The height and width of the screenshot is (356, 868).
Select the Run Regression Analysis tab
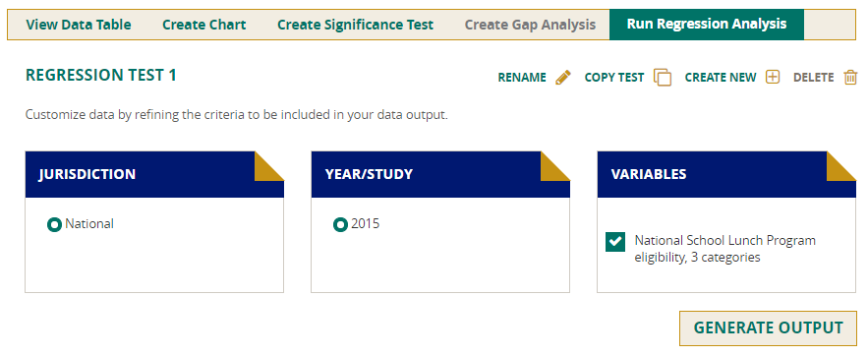tap(707, 25)
